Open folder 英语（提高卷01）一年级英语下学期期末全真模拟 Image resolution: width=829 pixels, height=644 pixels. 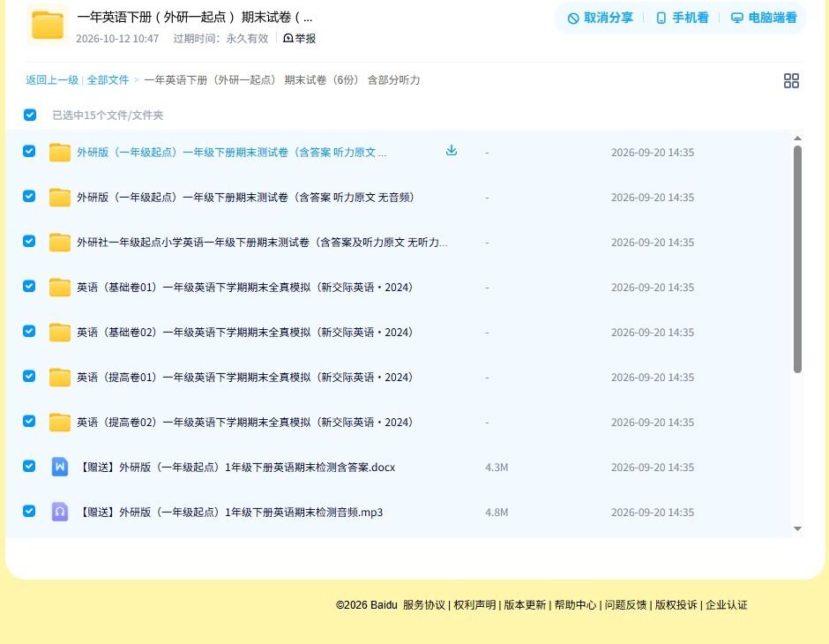pyautogui.click(x=245, y=378)
